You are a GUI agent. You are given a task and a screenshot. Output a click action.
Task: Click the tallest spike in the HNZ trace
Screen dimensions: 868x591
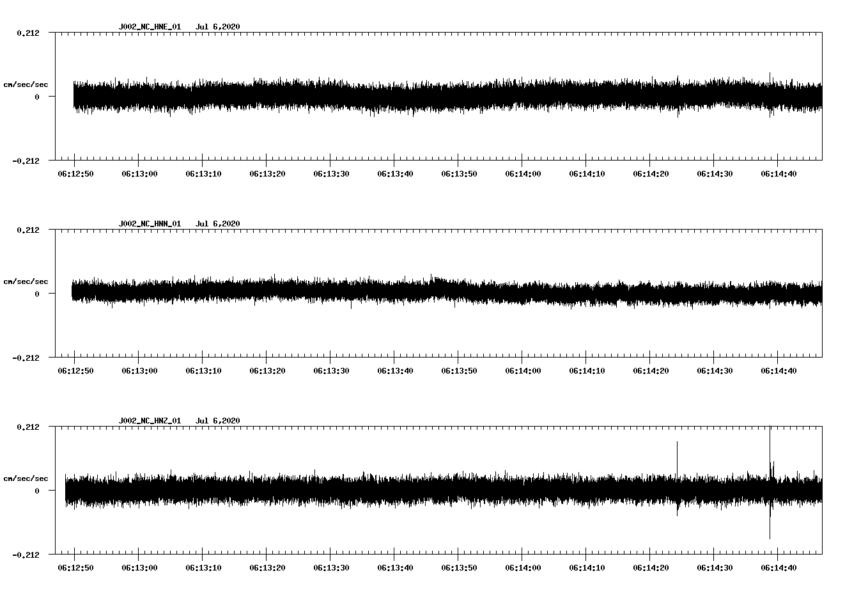pyautogui.click(x=770, y=482)
